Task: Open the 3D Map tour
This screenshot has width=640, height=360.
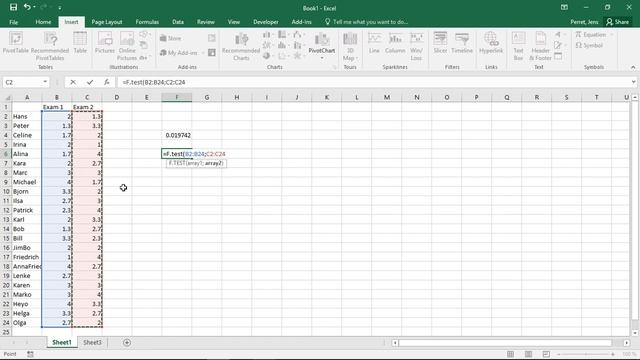Action: coord(350,46)
